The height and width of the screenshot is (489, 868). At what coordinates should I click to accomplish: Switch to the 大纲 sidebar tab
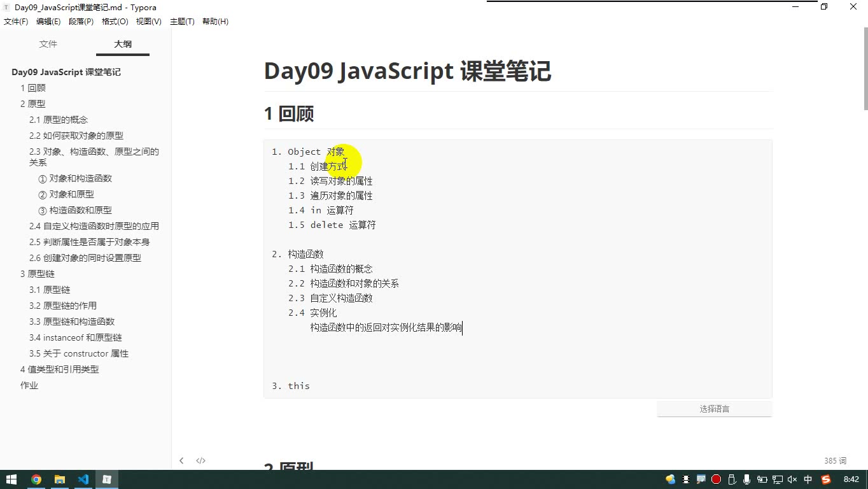(123, 44)
